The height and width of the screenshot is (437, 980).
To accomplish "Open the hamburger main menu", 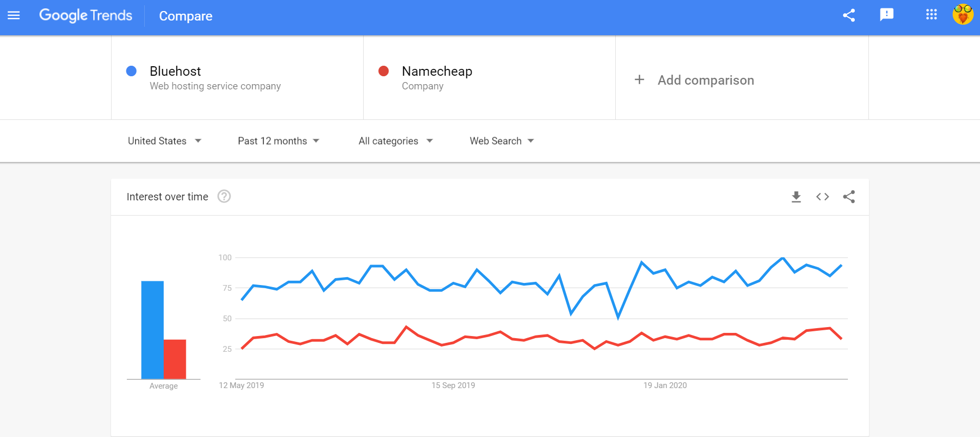I will [14, 16].
